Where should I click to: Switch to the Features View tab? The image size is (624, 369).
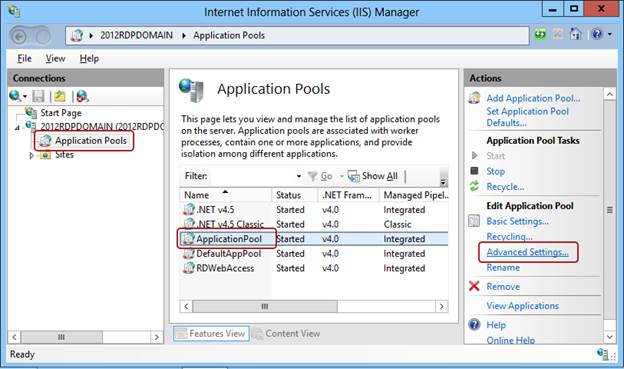coord(211,334)
